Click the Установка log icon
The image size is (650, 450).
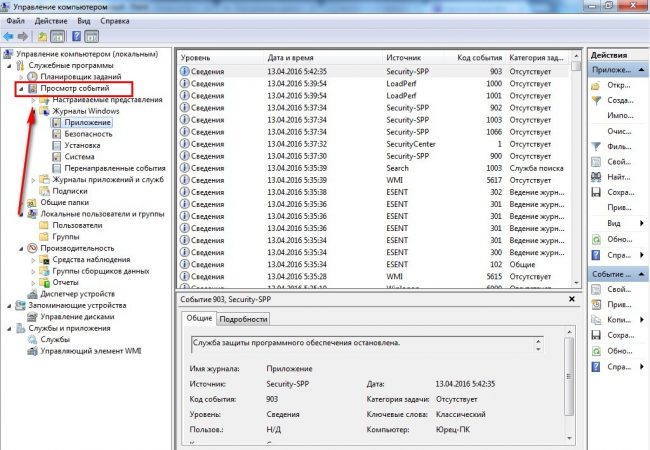(x=56, y=145)
